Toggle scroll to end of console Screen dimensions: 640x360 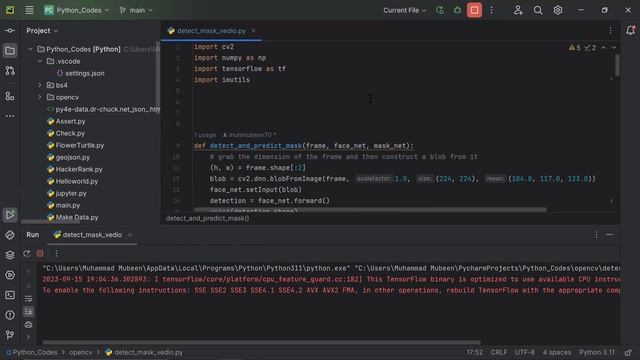28,312
